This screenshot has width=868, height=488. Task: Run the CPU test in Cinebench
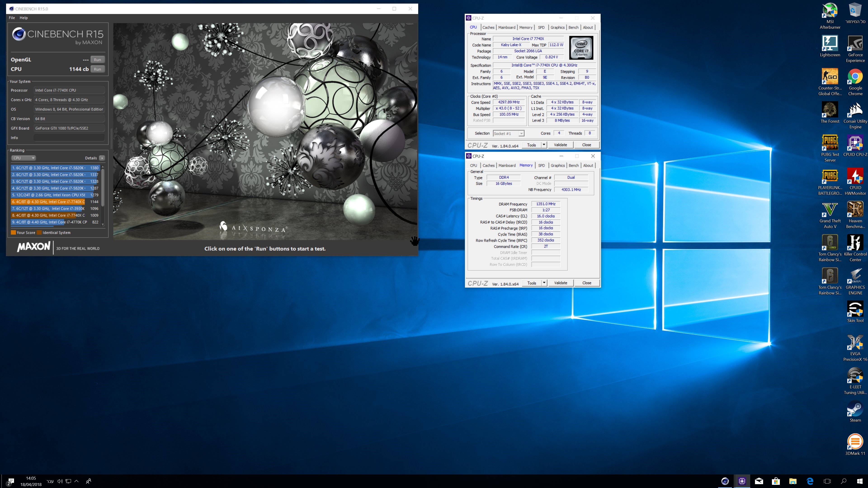97,69
